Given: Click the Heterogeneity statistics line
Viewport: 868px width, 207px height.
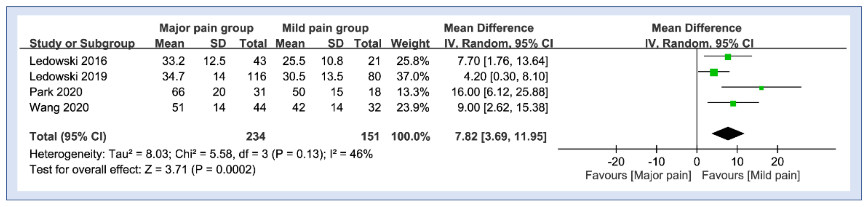Looking at the screenshot, I should 201,154.
